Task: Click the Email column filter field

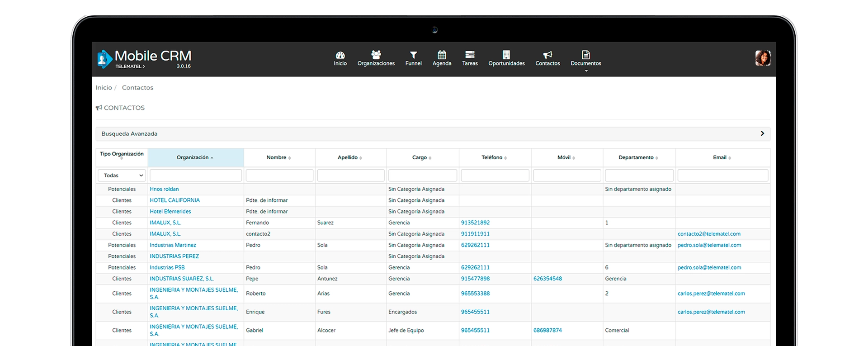Action: [722, 175]
